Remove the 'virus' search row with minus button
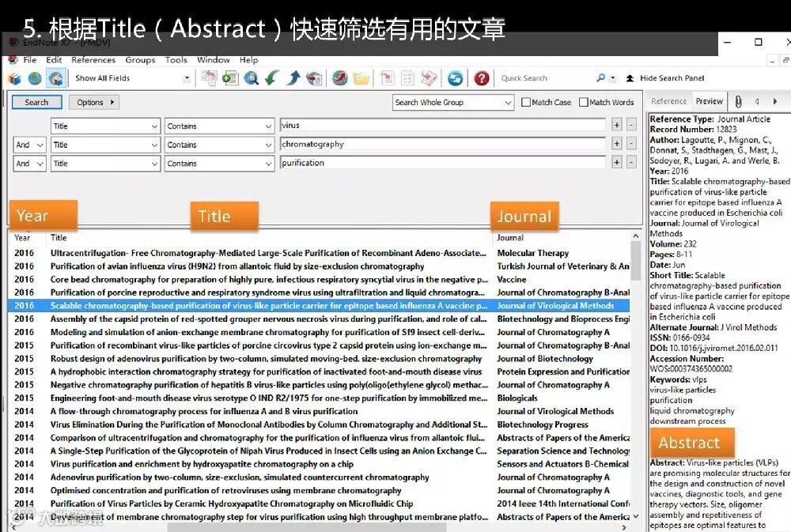791x532 pixels. click(x=631, y=125)
